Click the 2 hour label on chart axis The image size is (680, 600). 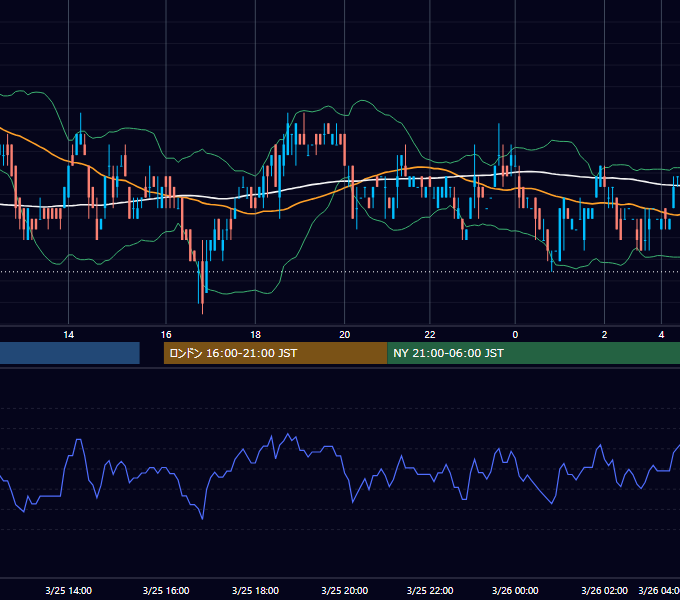coord(605,335)
